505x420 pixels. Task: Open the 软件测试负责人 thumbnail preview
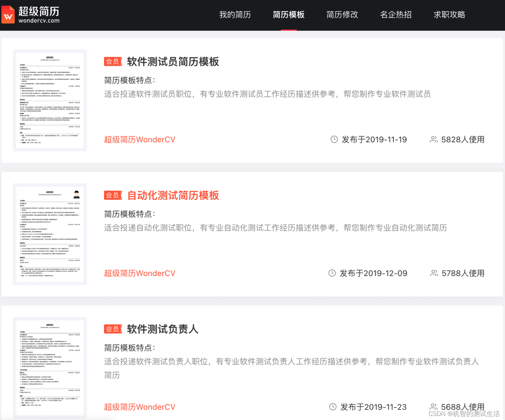(50, 368)
